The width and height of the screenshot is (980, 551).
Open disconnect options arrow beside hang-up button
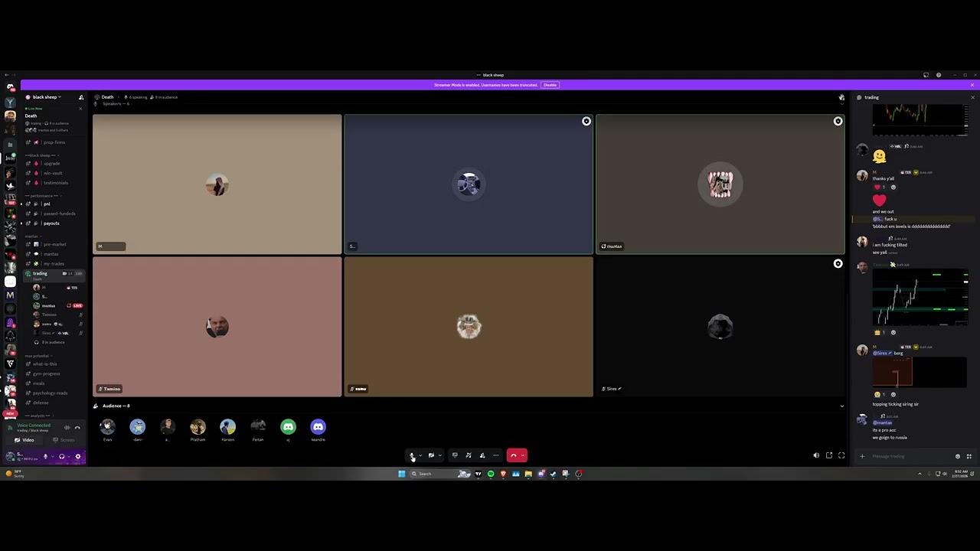click(x=523, y=455)
